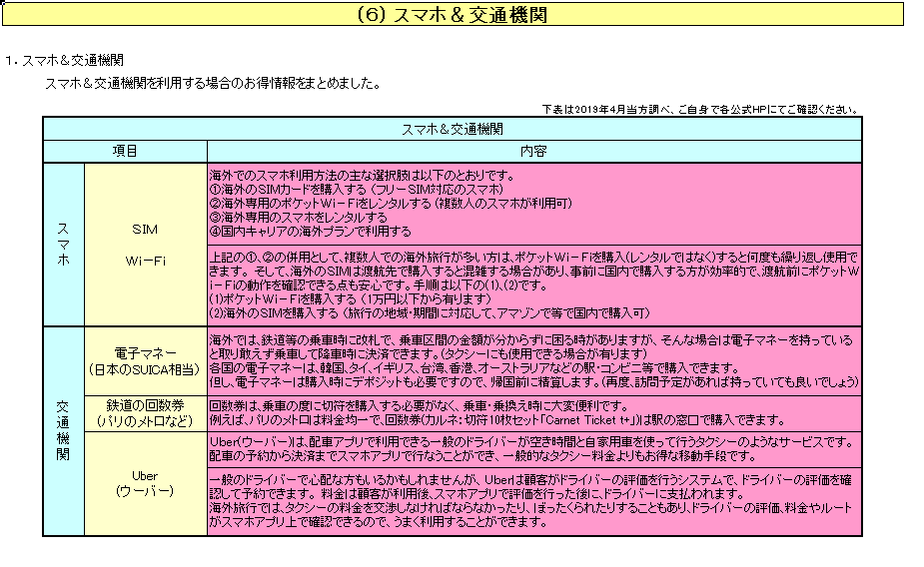Select the vertical スマホ category cell
Screen dimensions: 924x567
pyautogui.click(x=64, y=245)
